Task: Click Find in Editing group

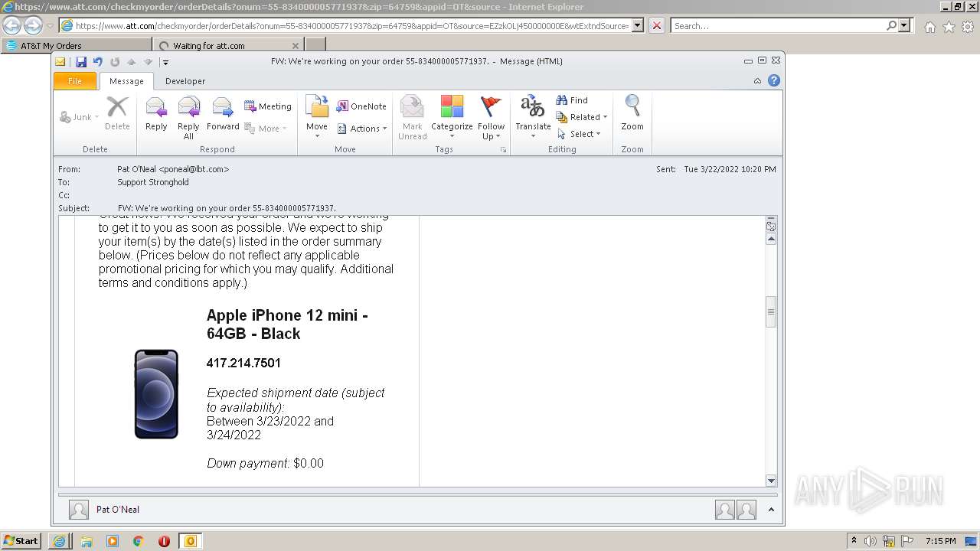Action: (x=572, y=100)
